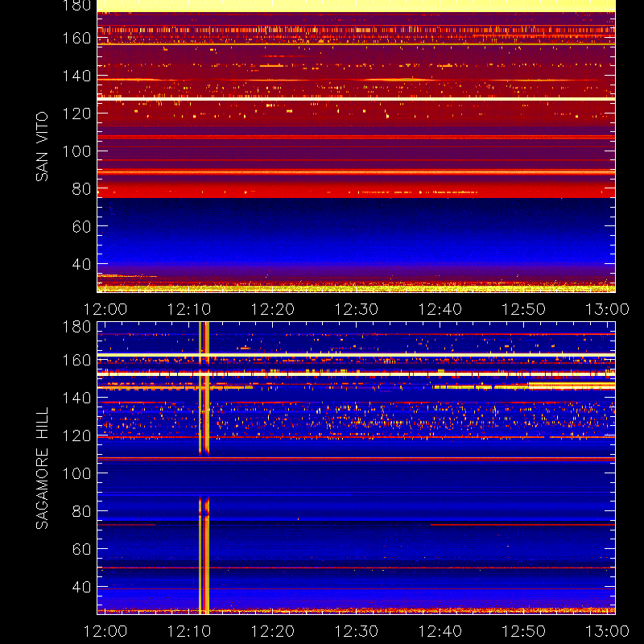Choose the 160 label on Sagamore Hill axis

[76, 360]
